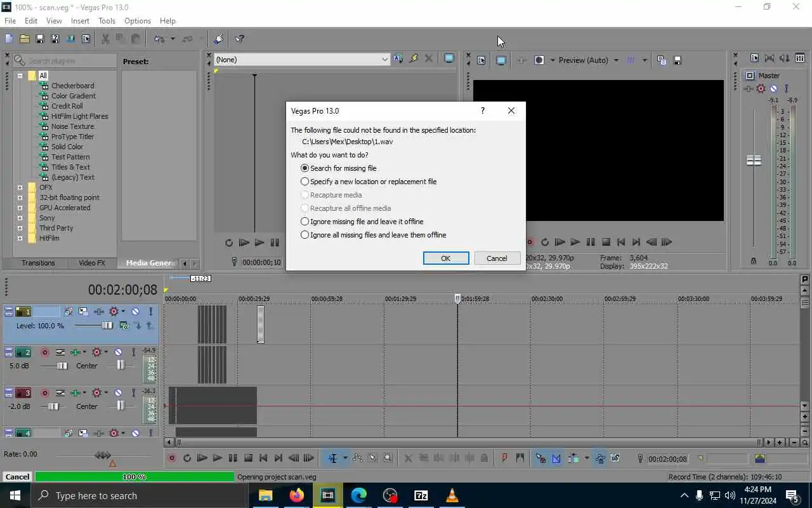Toggle the Enable Snapping magnet icon
The image size is (812, 508).
tap(540, 458)
